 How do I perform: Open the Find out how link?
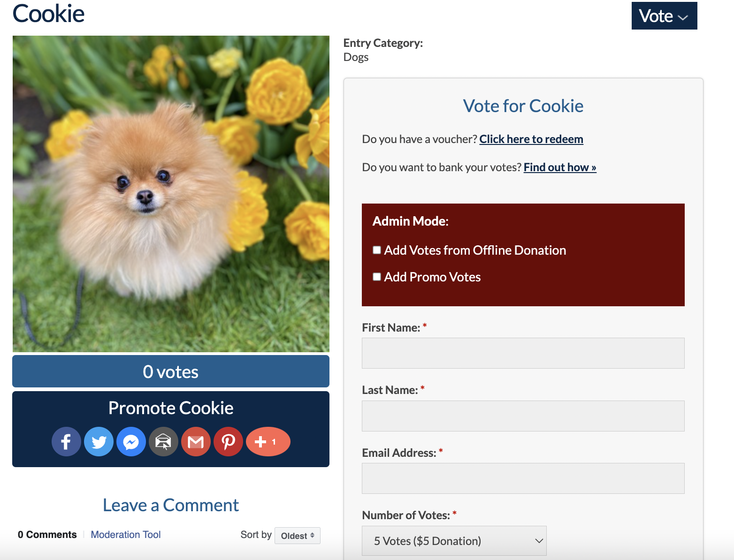point(559,167)
